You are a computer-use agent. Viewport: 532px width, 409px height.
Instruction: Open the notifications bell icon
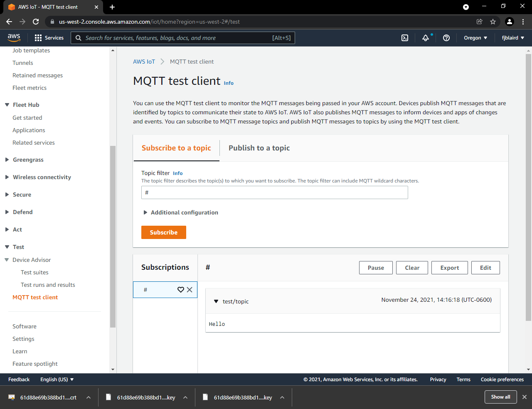click(x=426, y=38)
